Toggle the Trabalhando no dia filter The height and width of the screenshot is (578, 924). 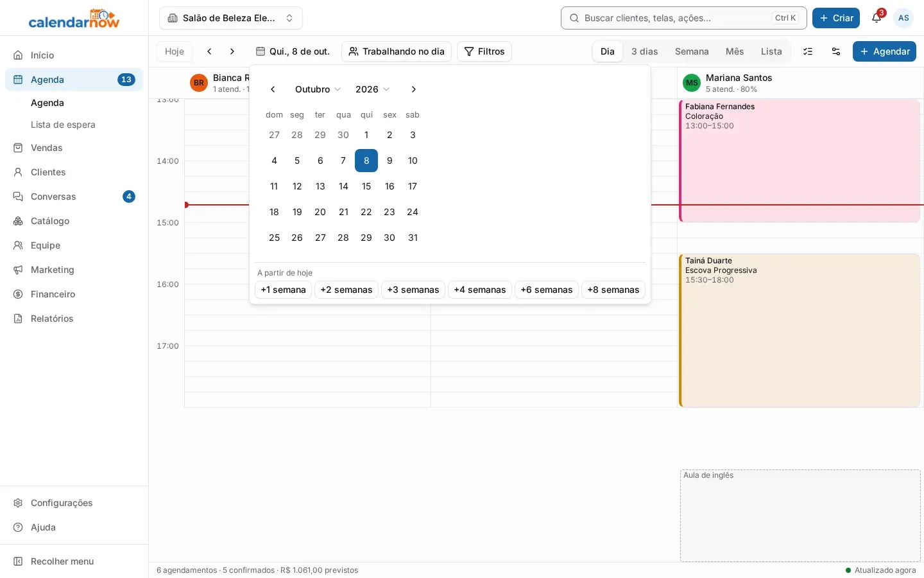(397, 51)
